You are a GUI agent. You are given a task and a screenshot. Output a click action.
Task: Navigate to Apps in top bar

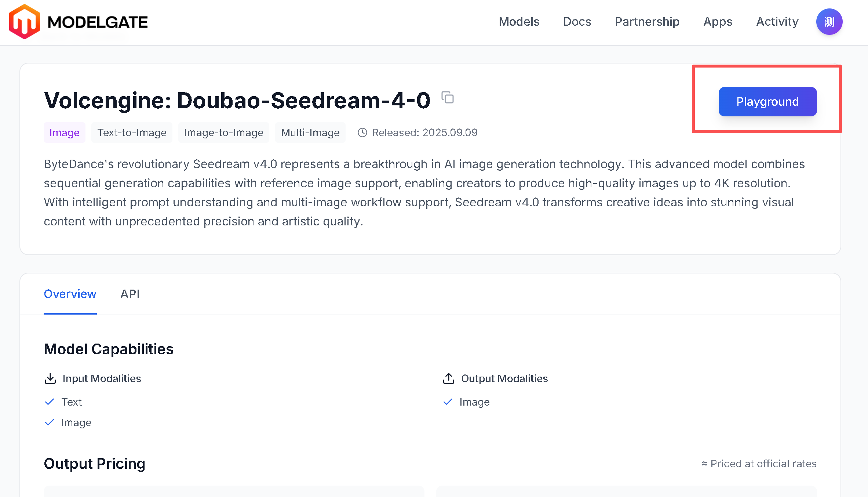tap(718, 22)
